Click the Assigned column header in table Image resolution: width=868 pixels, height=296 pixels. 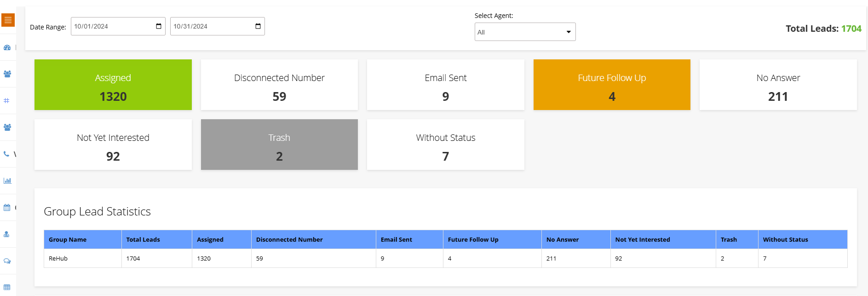(x=222, y=239)
